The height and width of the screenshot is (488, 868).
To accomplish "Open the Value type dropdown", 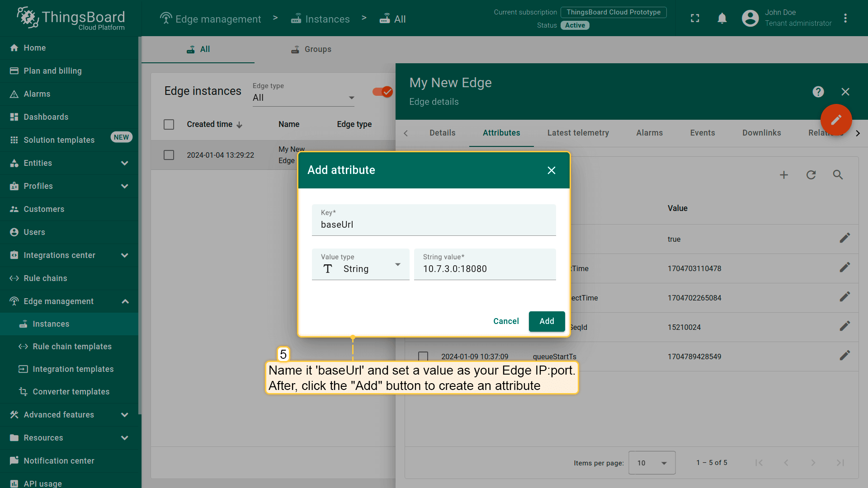I will (x=360, y=265).
